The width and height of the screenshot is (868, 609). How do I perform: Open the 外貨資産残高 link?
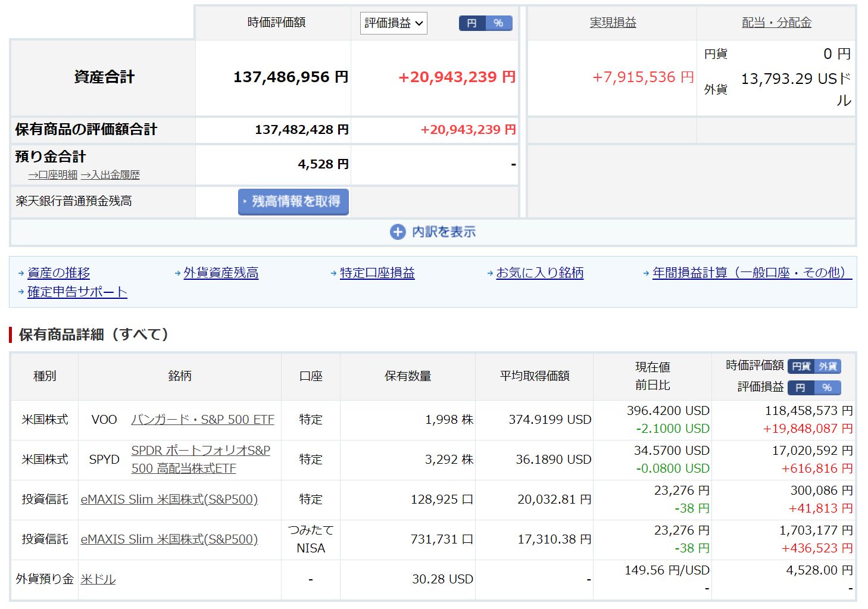pyautogui.click(x=221, y=273)
